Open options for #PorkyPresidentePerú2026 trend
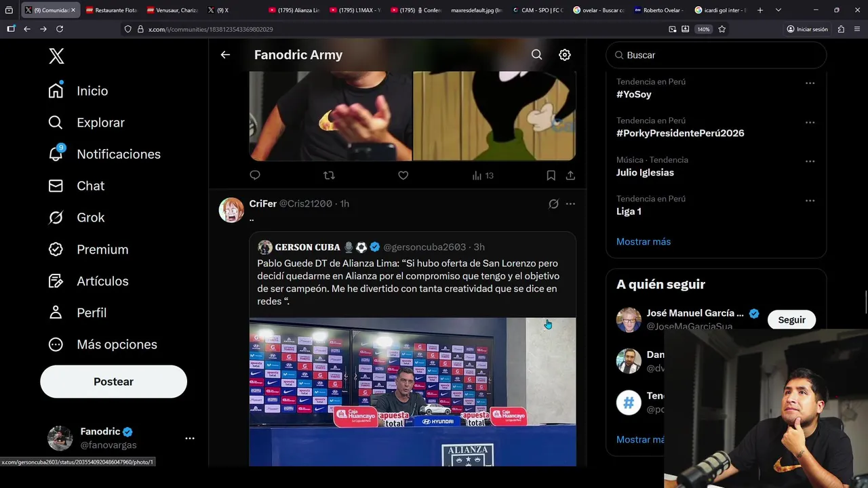 click(x=810, y=122)
